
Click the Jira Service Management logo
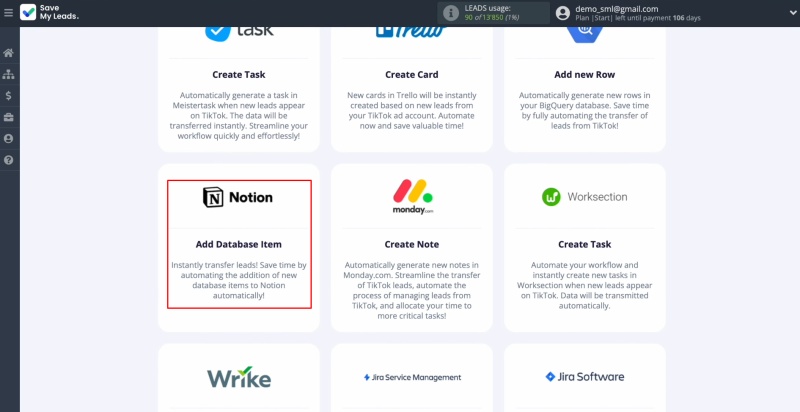point(412,377)
